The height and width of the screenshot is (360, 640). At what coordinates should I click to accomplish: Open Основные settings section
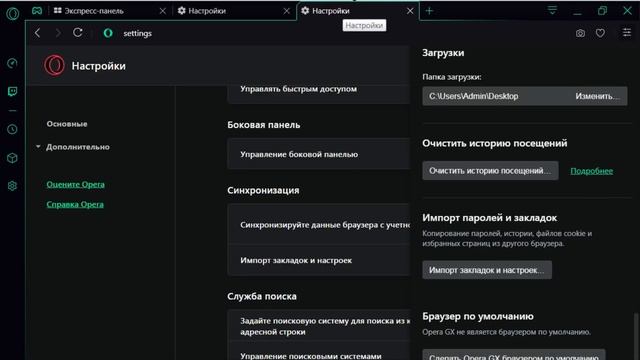tap(67, 124)
